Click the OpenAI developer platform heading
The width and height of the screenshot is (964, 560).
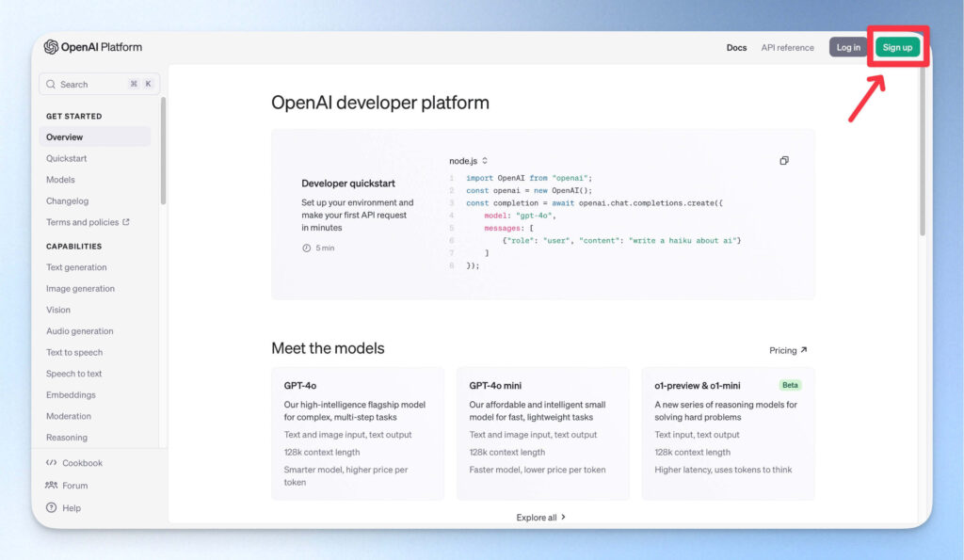tap(380, 102)
